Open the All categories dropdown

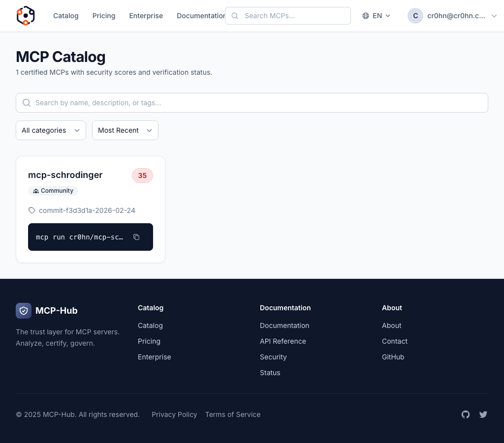click(51, 130)
